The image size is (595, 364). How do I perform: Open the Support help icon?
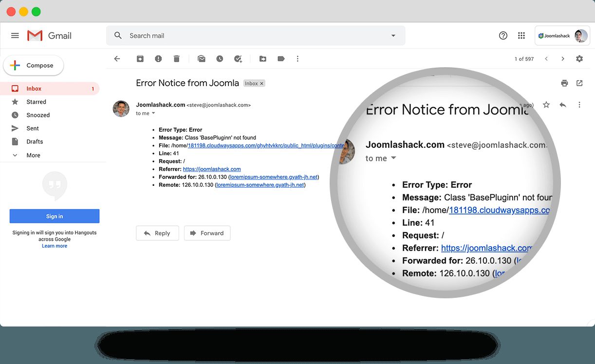[x=503, y=36]
